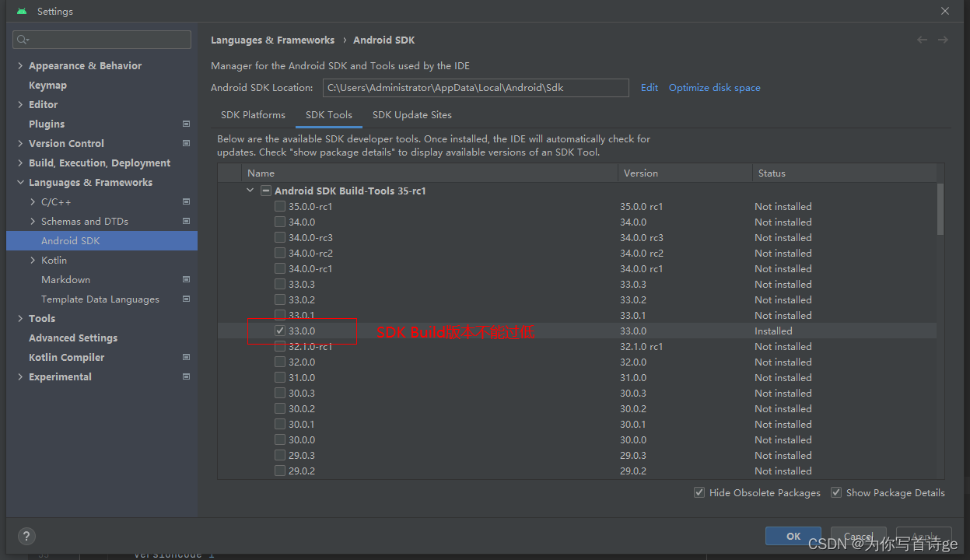970x560 pixels.
Task: Click project-level icon beside Version Control
Action: (x=186, y=143)
